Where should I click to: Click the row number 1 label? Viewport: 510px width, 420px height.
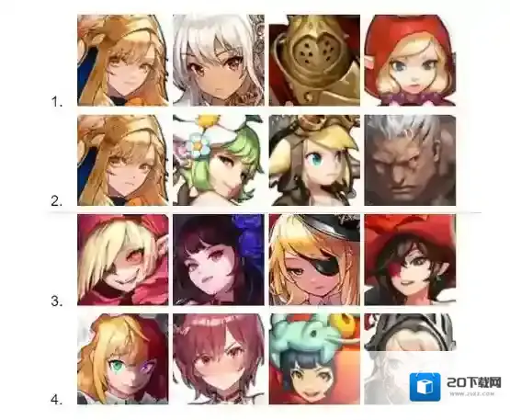click(x=57, y=102)
